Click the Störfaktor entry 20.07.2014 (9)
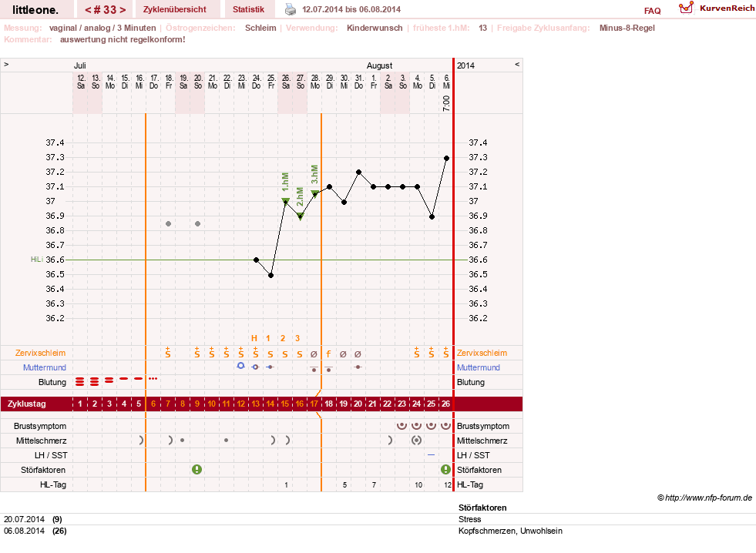Viewport: 756px width, 553px height. click(x=33, y=519)
